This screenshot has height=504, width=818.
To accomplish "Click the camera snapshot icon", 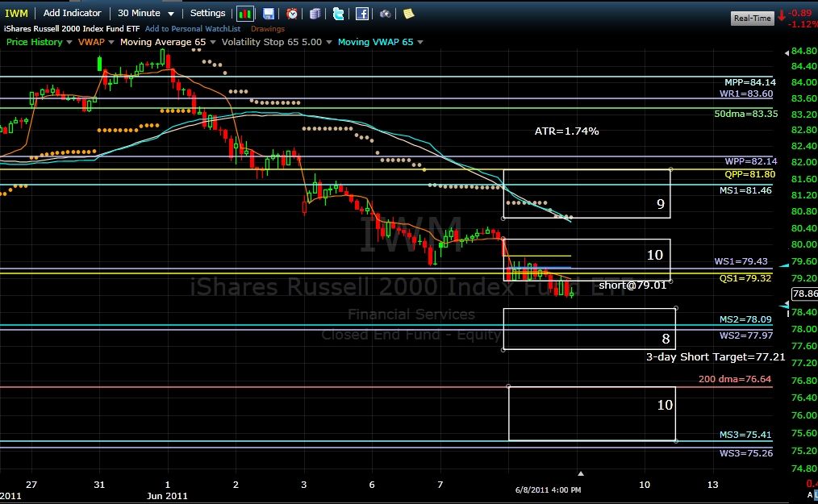I will coord(386,14).
